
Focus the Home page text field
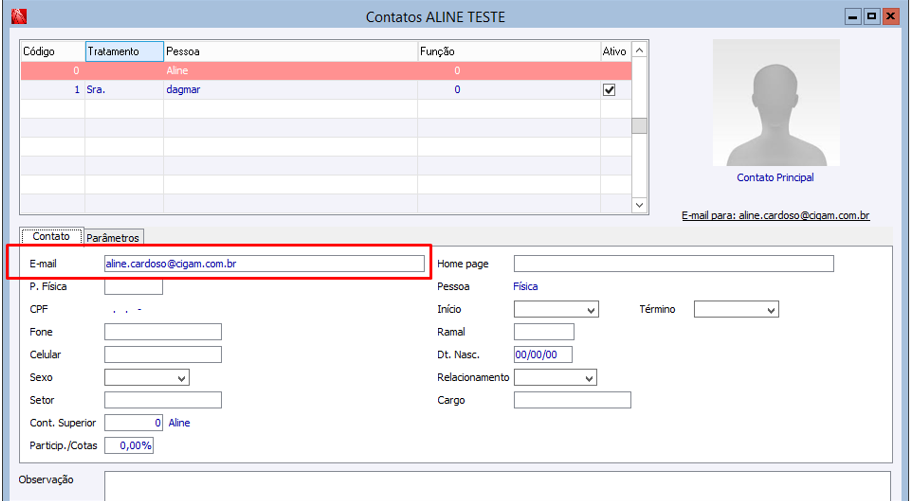click(673, 263)
